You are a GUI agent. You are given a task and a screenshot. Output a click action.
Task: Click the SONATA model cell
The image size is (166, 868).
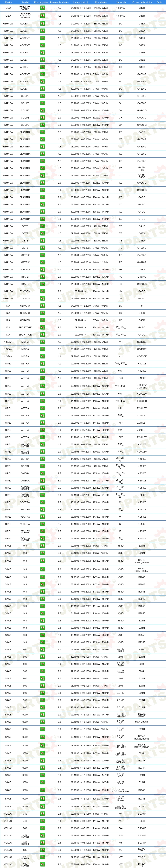point(25,270)
